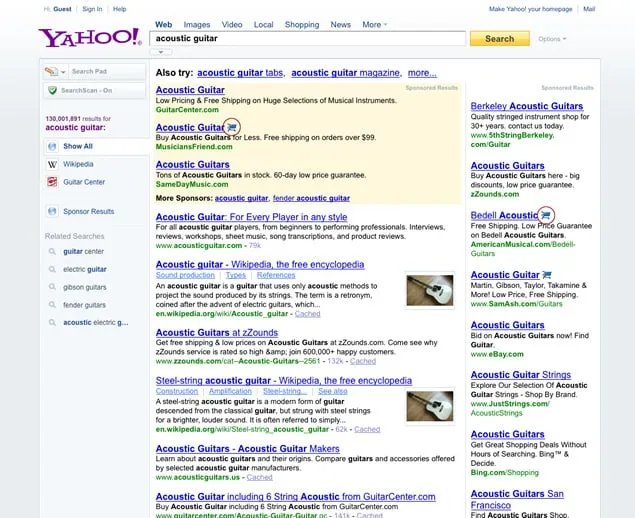Expand the search assist arrow under search box
This screenshot has height=518, width=635.
pyautogui.click(x=161, y=52)
